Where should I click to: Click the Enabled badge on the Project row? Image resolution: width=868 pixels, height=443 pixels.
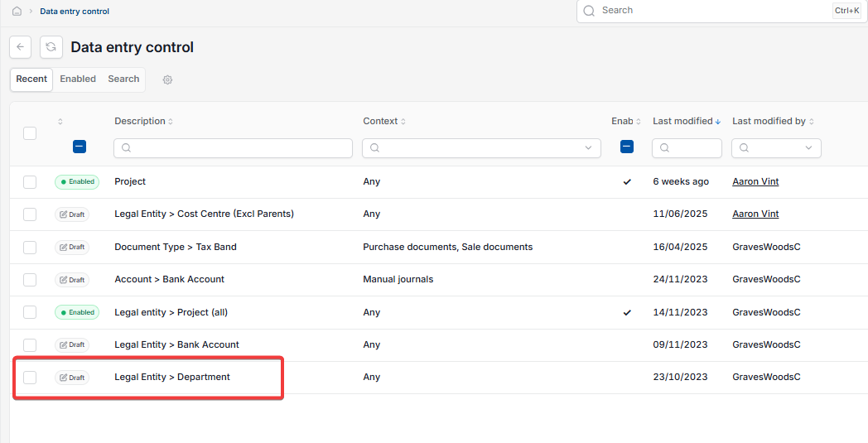click(x=77, y=181)
